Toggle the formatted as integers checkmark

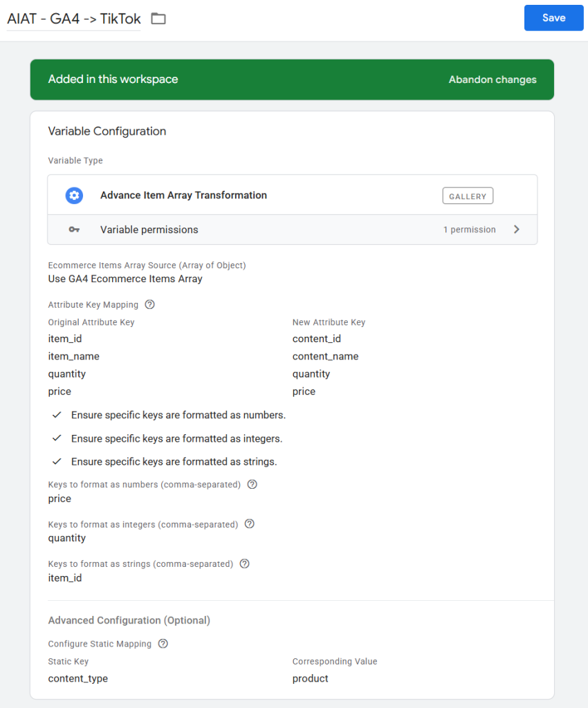click(57, 438)
